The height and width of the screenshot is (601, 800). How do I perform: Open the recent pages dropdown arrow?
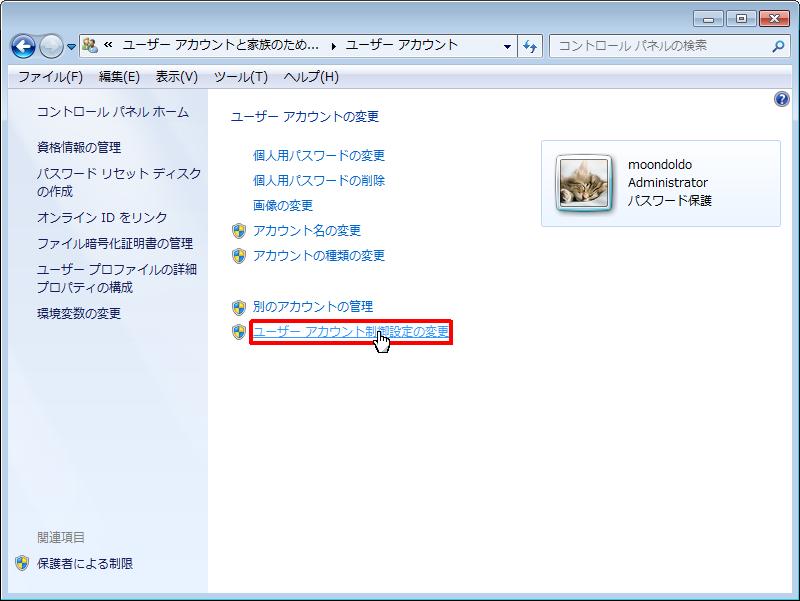point(71,47)
